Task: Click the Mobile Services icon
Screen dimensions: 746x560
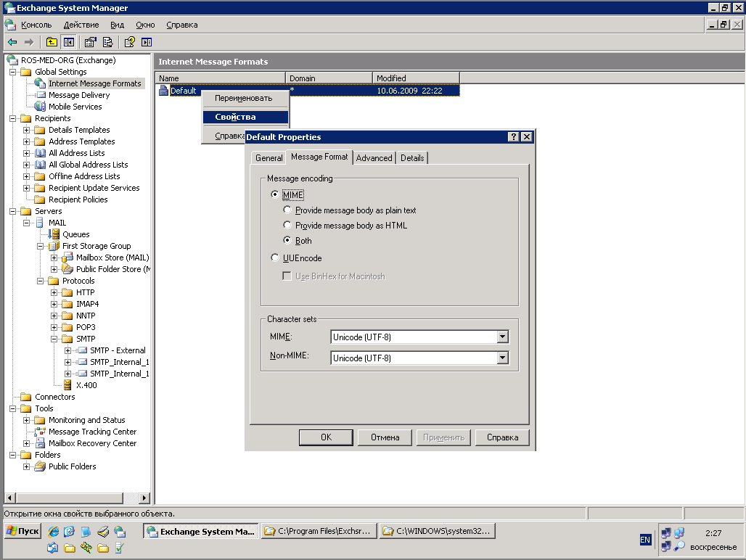Action: (41, 107)
